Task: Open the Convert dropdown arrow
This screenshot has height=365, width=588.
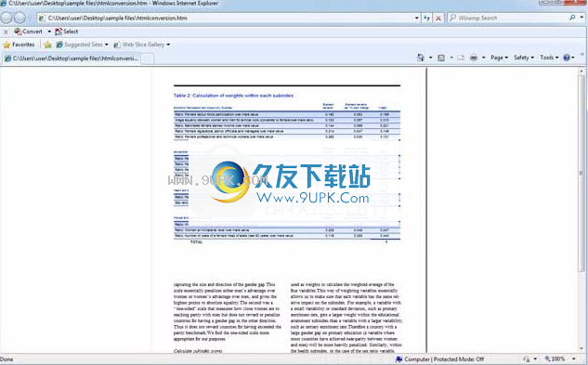Action: (x=49, y=32)
